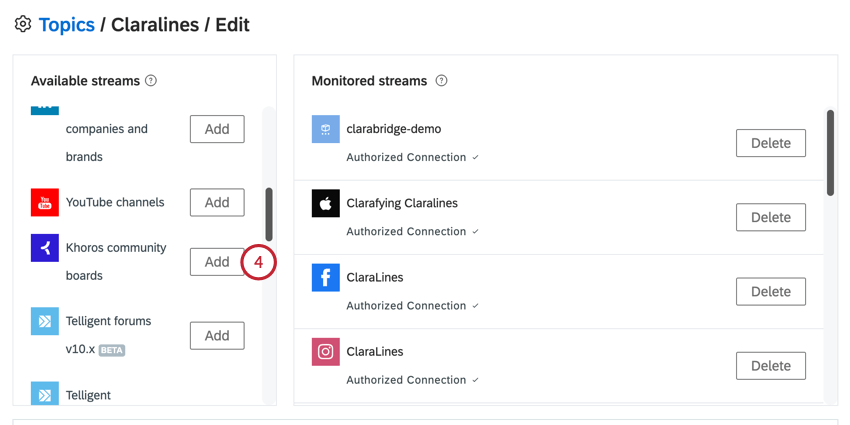Click the Instagram icon for ClaraLines
The width and height of the screenshot is (850, 425).
(x=326, y=352)
